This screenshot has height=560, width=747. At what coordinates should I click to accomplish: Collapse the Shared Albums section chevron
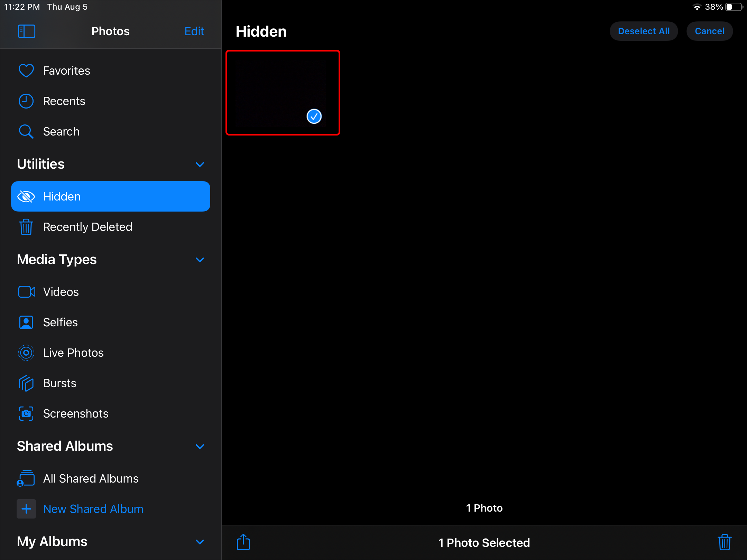click(200, 446)
